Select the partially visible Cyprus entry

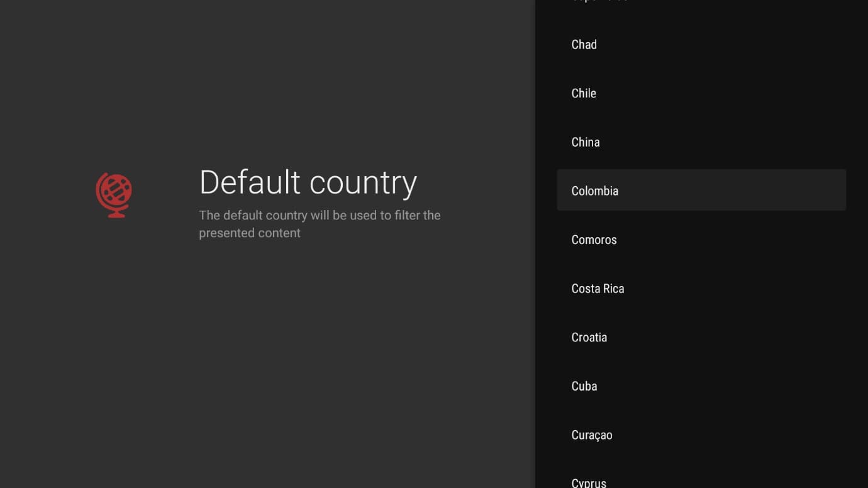589,482
